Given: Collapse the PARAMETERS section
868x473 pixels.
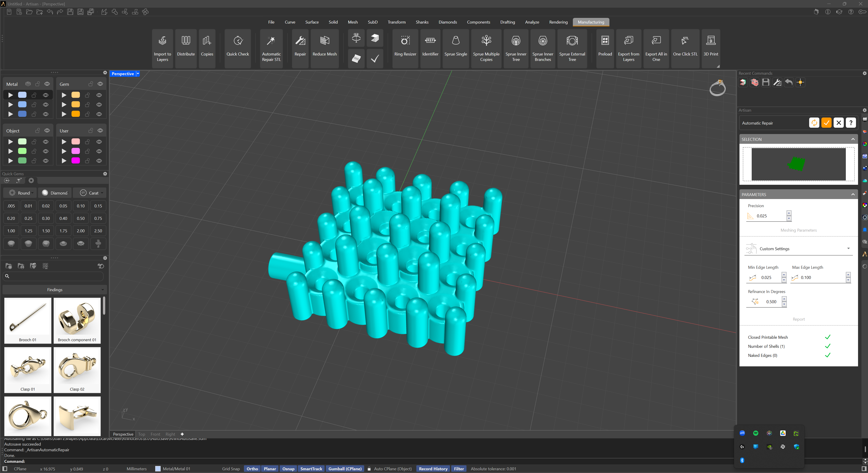Looking at the screenshot, I should click(853, 194).
